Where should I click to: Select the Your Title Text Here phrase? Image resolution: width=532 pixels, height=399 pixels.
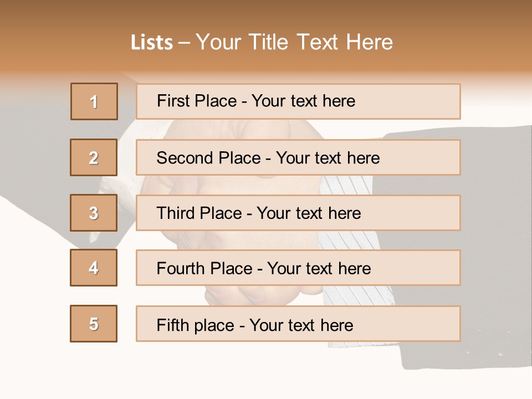pos(294,43)
